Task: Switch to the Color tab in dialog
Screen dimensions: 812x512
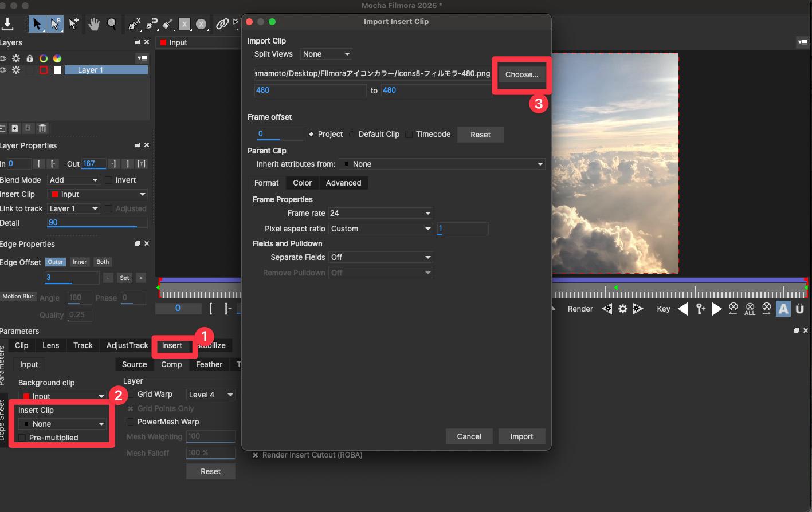Action: pyautogui.click(x=303, y=183)
